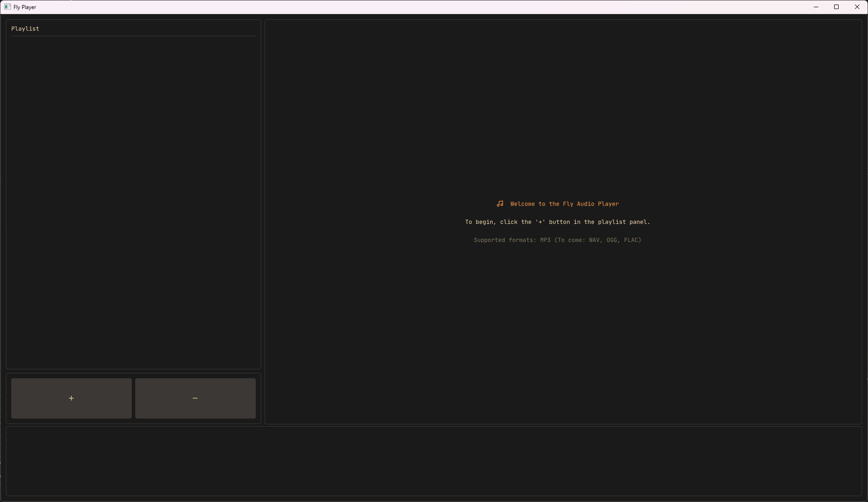The image size is (868, 502).
Task: Click the 'Fly Player' title bar text
Action: 25,7
